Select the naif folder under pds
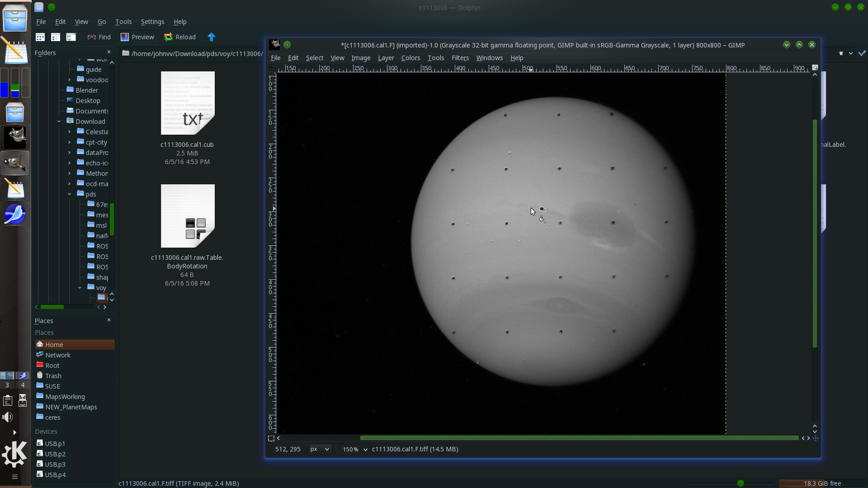The height and width of the screenshot is (488, 868). click(98, 236)
